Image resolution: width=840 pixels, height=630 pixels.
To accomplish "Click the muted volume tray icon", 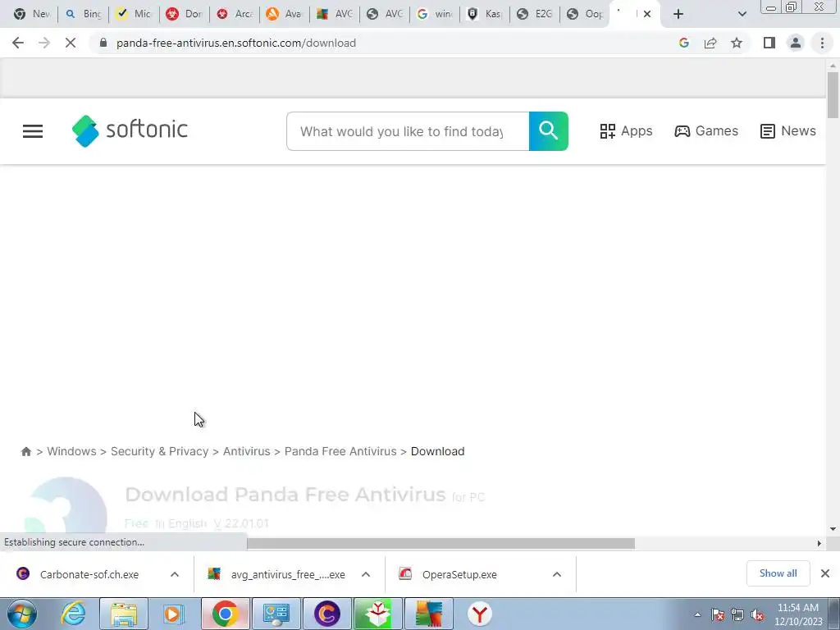I will pyautogui.click(x=757, y=614).
